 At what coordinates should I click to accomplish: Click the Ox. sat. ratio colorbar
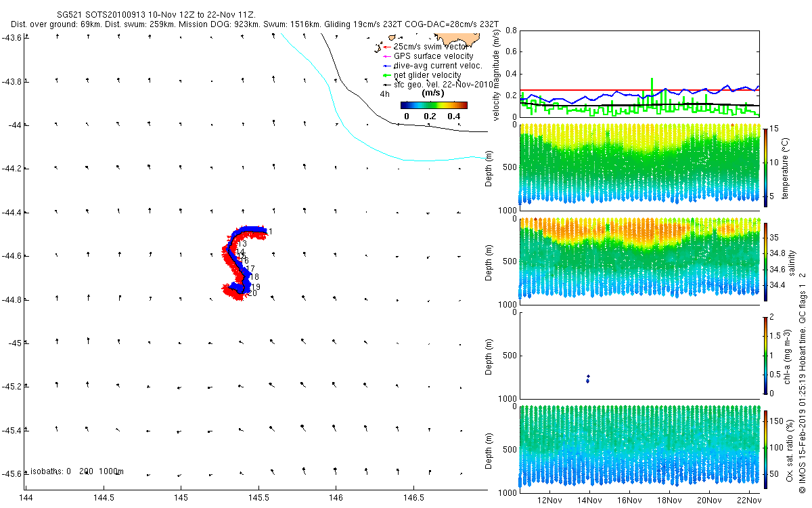tap(765, 448)
